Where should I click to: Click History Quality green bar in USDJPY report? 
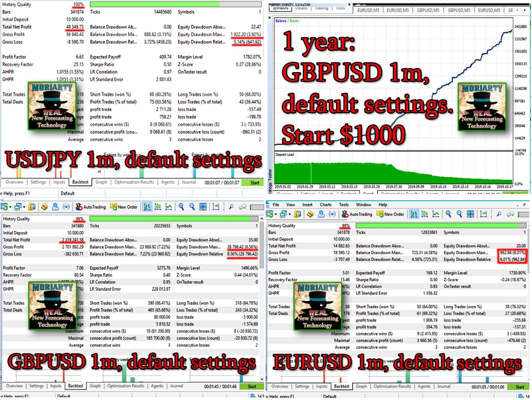click(154, 4)
